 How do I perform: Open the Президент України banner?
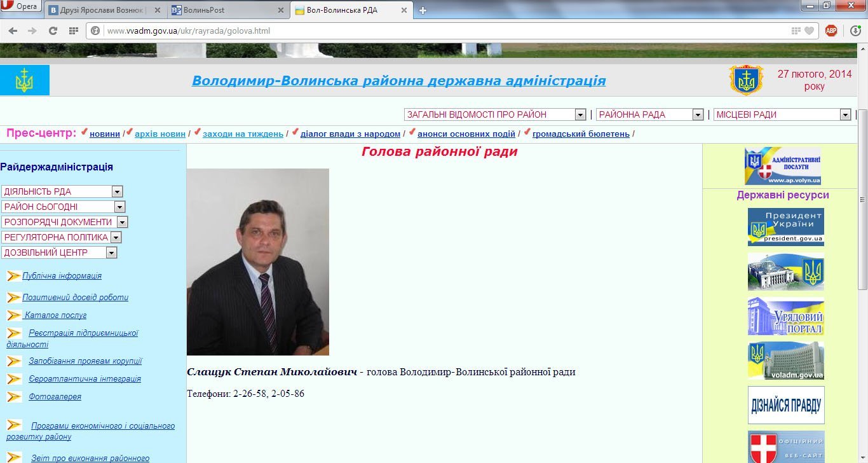tap(785, 227)
